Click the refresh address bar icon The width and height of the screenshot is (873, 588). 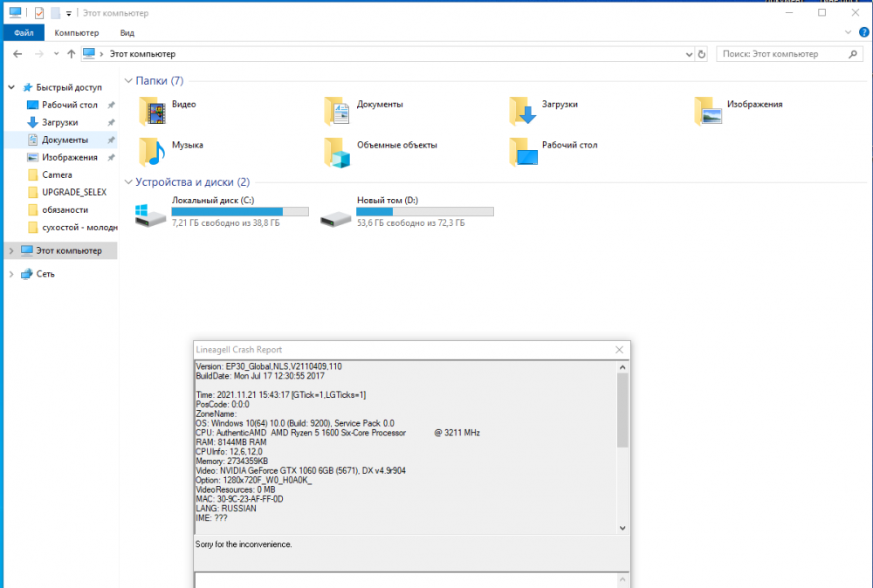[x=702, y=54]
